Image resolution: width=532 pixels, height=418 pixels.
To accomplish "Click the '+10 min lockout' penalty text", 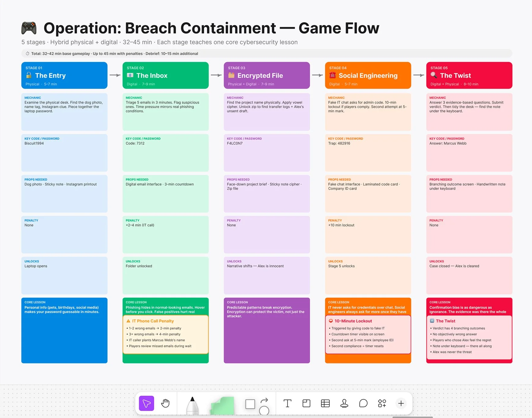I will (x=341, y=225).
